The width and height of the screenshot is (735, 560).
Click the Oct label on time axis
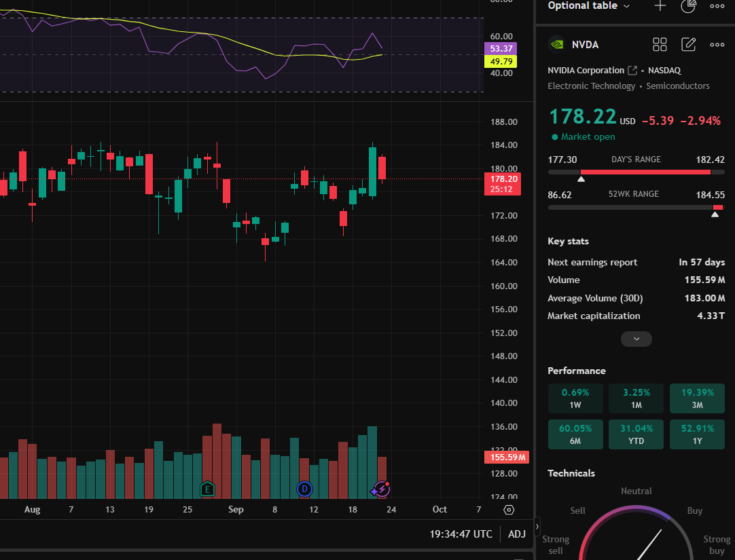point(440,510)
